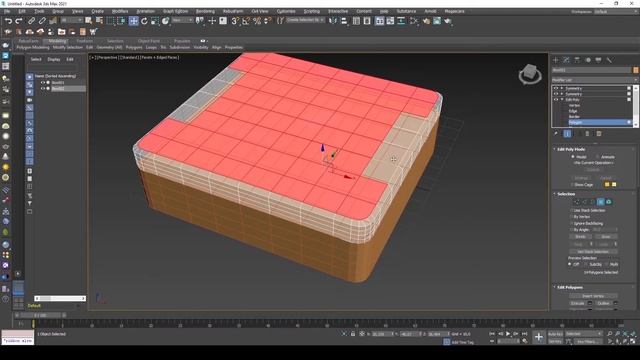The height and width of the screenshot is (360, 640).
Task: Enable Use Stack Selection checkbox
Action: click(571, 211)
